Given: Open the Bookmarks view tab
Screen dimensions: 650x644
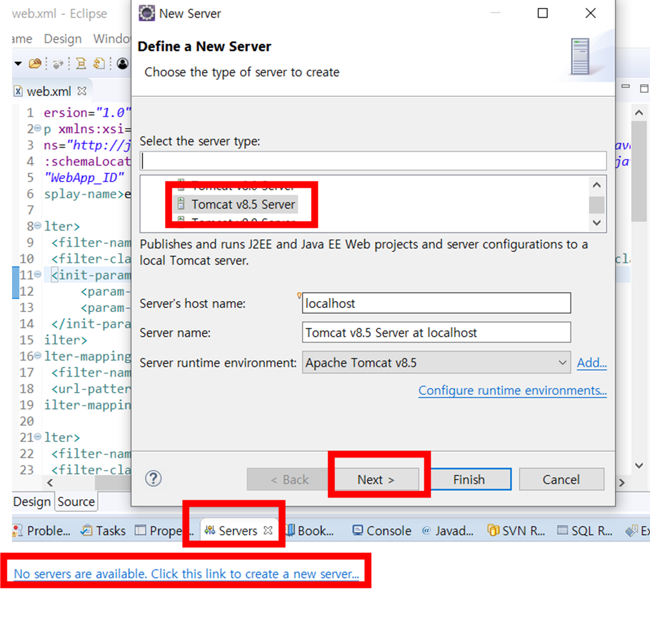Looking at the screenshot, I should [311, 531].
